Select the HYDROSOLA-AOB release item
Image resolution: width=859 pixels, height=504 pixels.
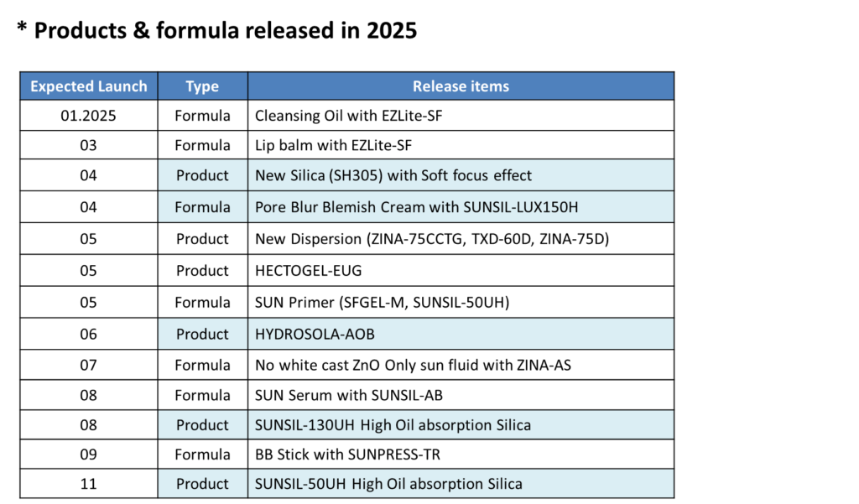tap(461, 334)
